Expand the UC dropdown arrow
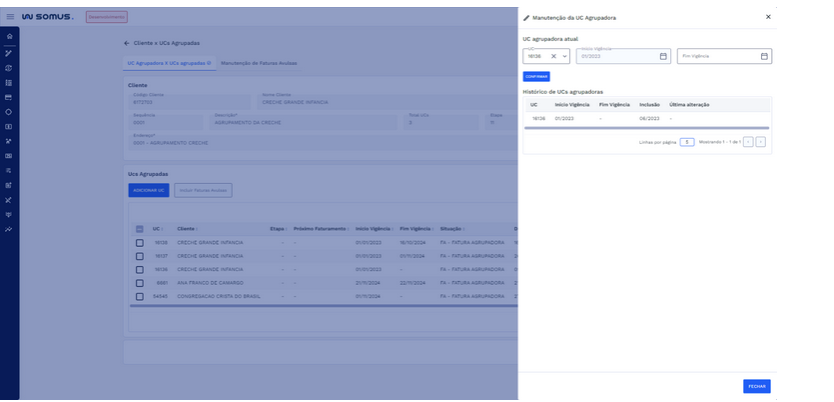 pyautogui.click(x=565, y=56)
